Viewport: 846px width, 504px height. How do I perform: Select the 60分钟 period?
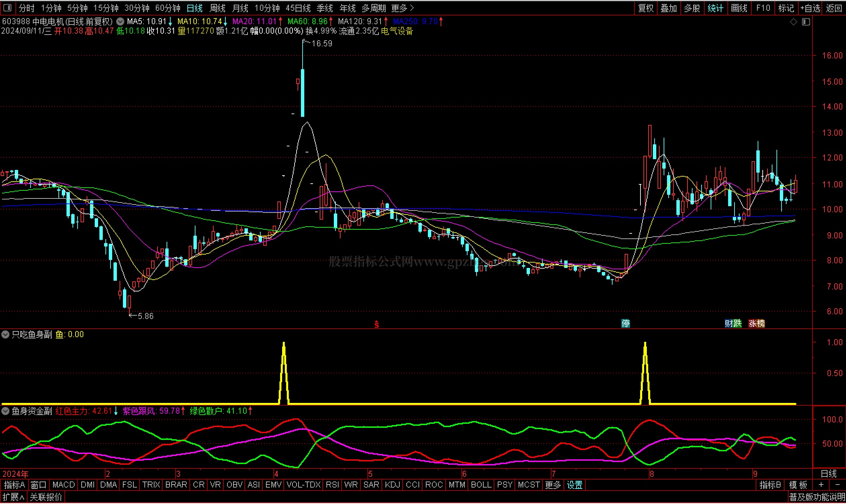pos(168,8)
